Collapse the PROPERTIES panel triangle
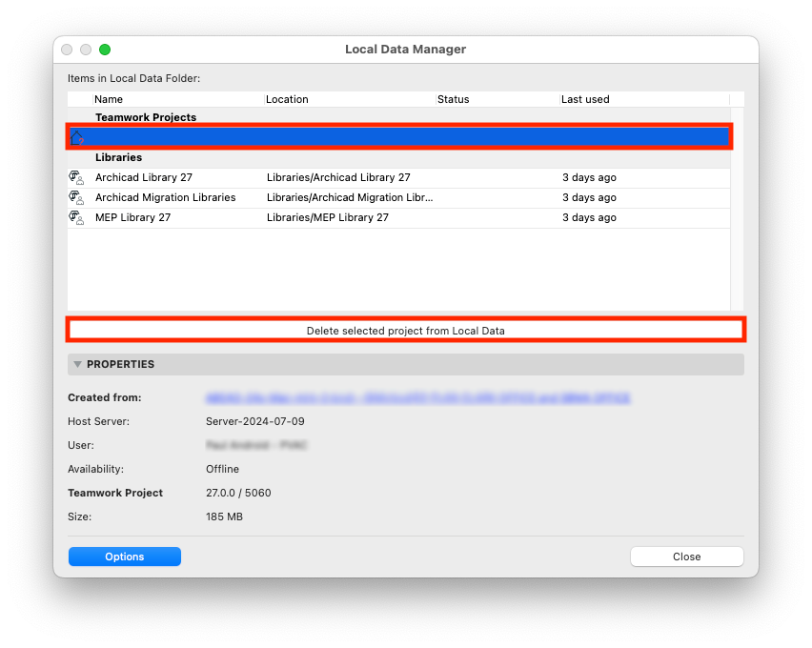 click(x=78, y=364)
